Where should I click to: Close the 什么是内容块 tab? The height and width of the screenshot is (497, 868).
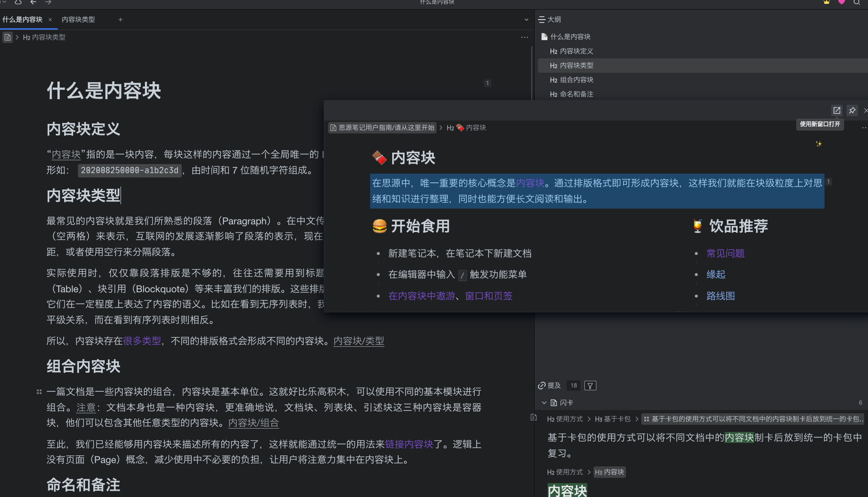[50, 20]
